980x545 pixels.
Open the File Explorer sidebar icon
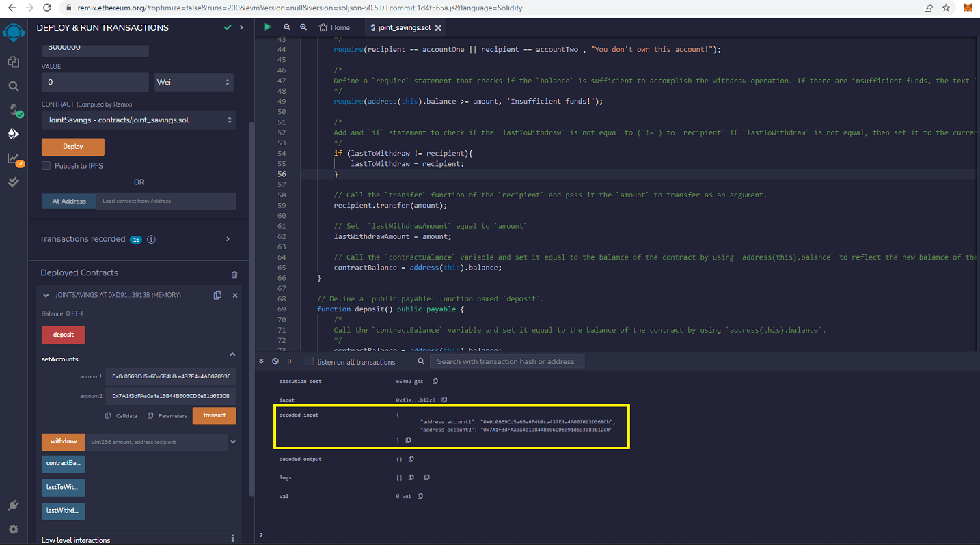[x=13, y=61]
